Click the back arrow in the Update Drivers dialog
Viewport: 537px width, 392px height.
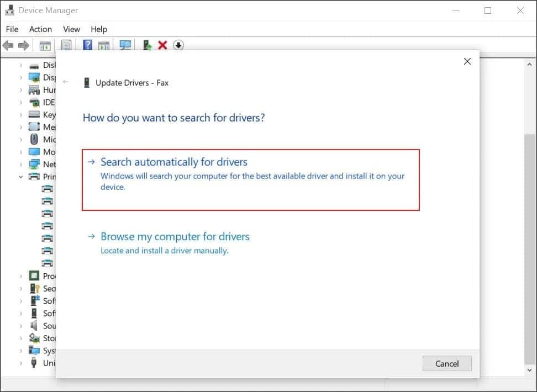coord(66,81)
